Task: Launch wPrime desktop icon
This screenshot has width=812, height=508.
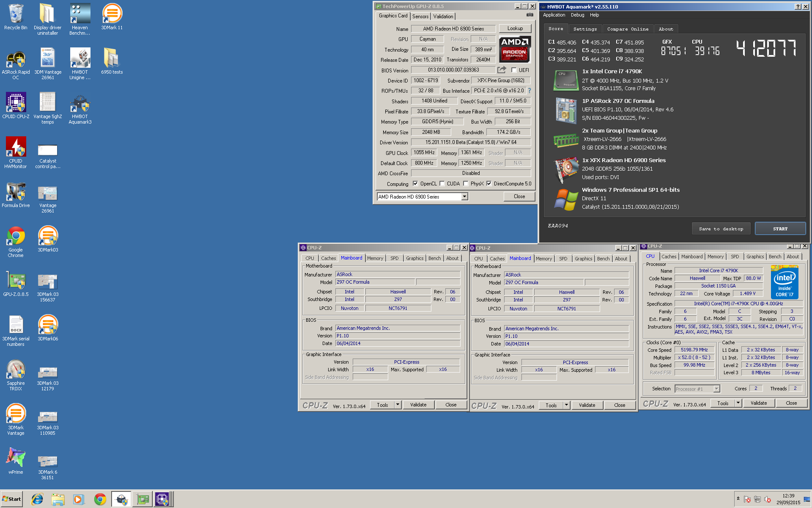Action: coord(16,461)
